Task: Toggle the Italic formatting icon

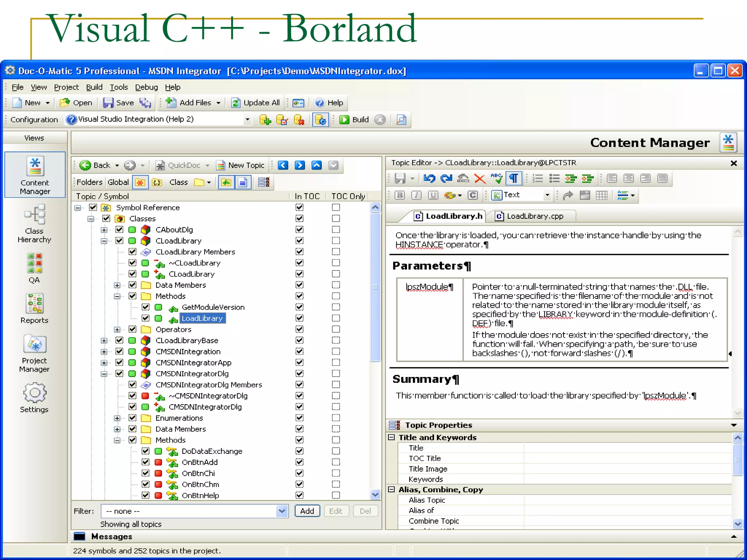Action: tap(417, 195)
